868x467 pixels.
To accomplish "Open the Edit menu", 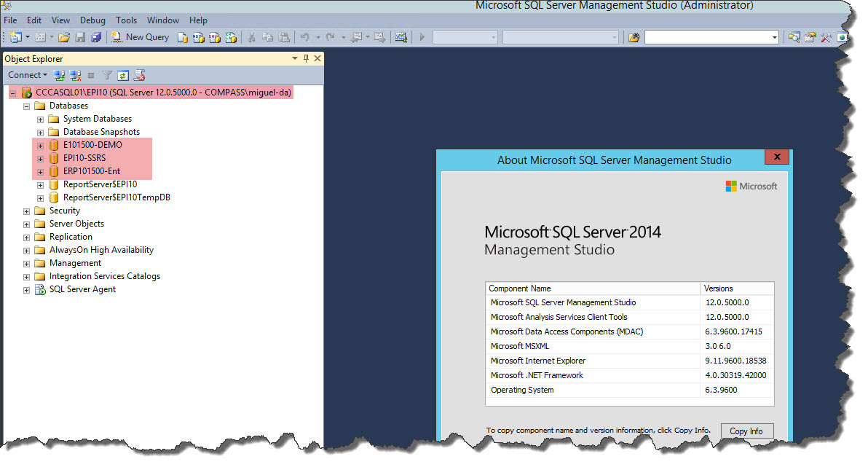I will (x=34, y=20).
